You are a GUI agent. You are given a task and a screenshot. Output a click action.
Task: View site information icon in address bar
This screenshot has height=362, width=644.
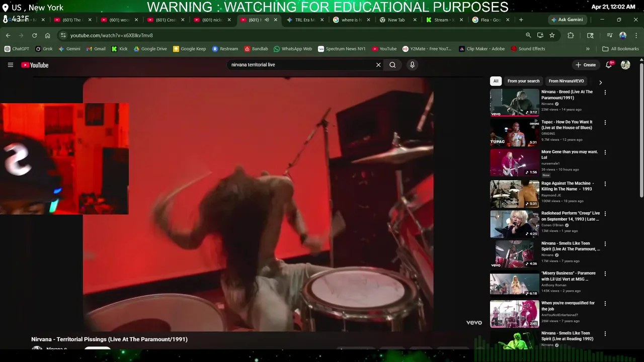63,35
